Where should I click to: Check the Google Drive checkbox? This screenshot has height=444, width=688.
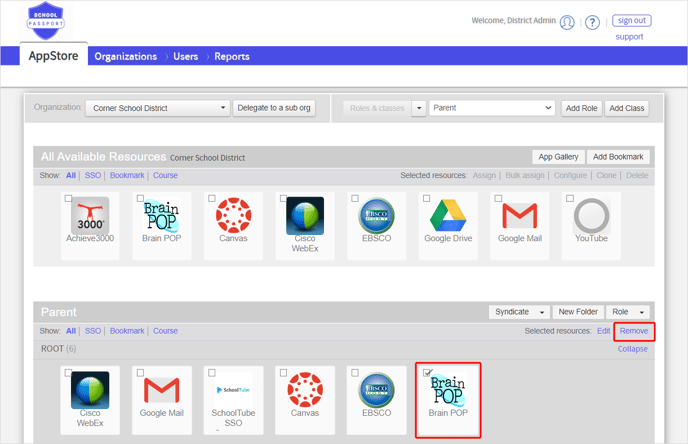pyautogui.click(x=426, y=198)
